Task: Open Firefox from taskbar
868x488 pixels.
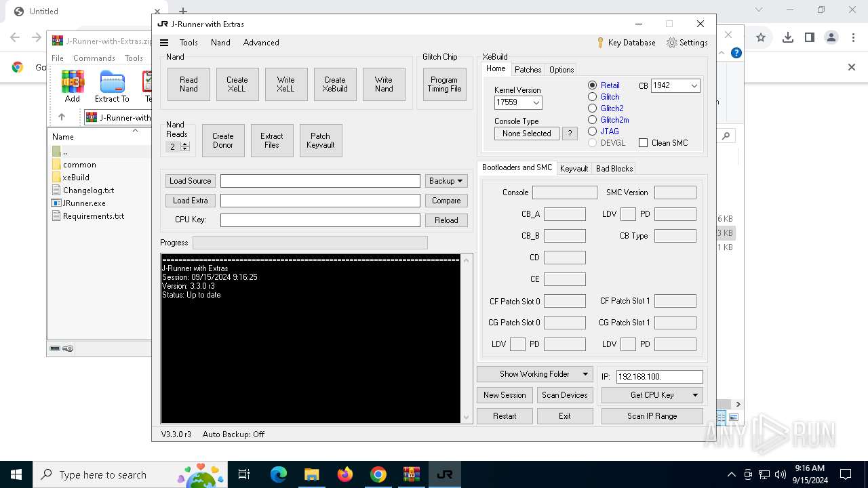Action: 345,474
